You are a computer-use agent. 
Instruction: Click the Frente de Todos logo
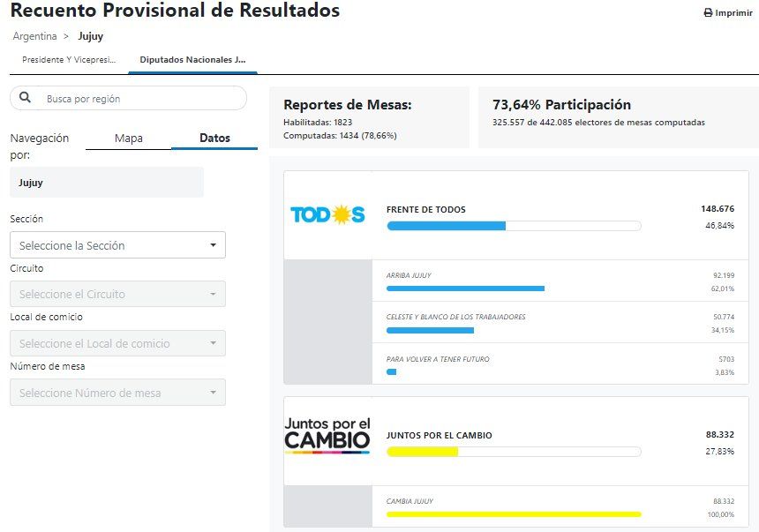327,214
